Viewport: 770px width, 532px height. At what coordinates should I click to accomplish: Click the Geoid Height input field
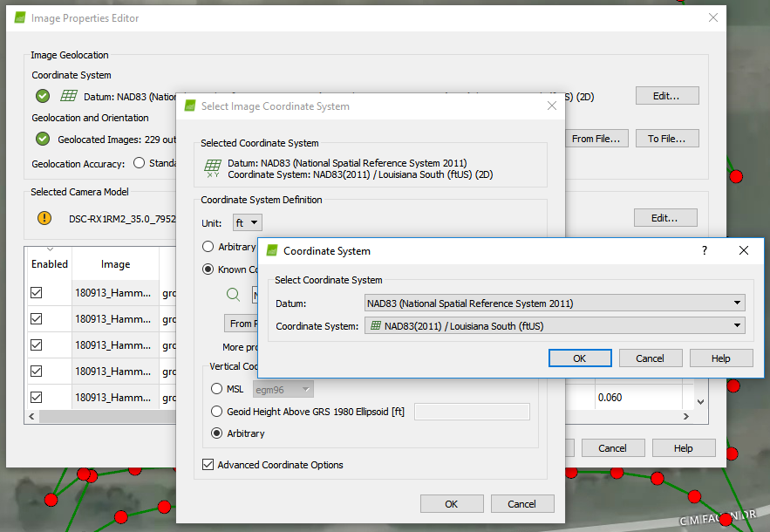[x=472, y=412]
